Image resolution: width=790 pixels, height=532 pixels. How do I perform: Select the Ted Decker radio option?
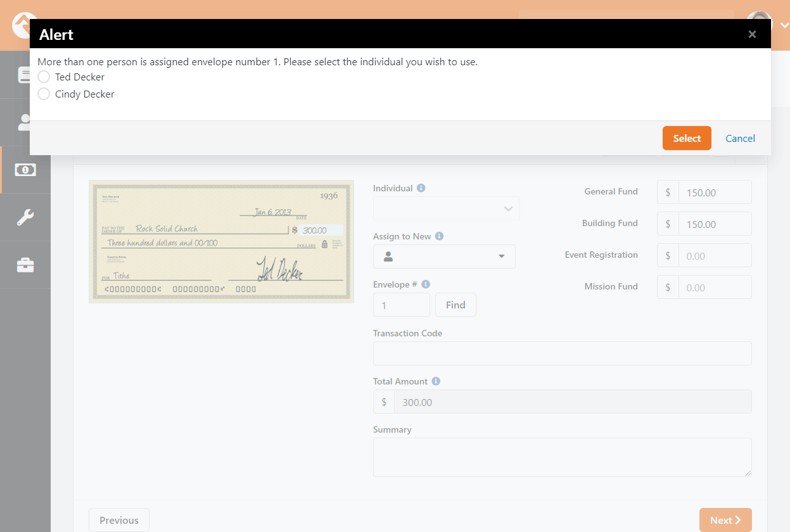coord(44,77)
